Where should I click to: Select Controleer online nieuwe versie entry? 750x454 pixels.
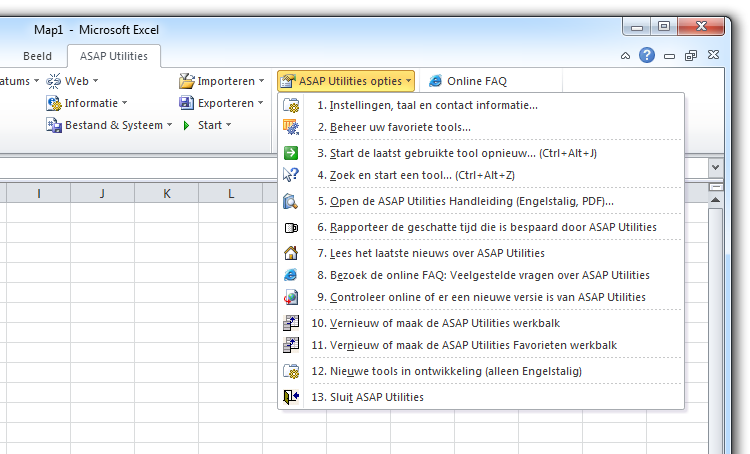[481, 297]
